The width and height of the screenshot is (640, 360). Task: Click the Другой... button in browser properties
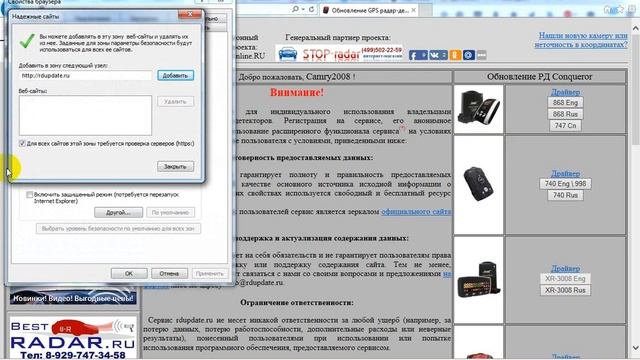click(x=118, y=213)
